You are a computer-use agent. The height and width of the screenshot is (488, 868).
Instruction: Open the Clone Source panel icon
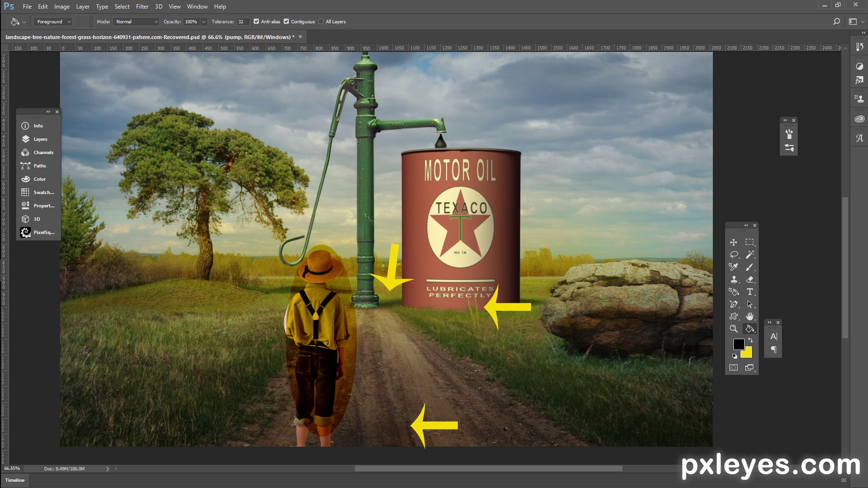(859, 99)
